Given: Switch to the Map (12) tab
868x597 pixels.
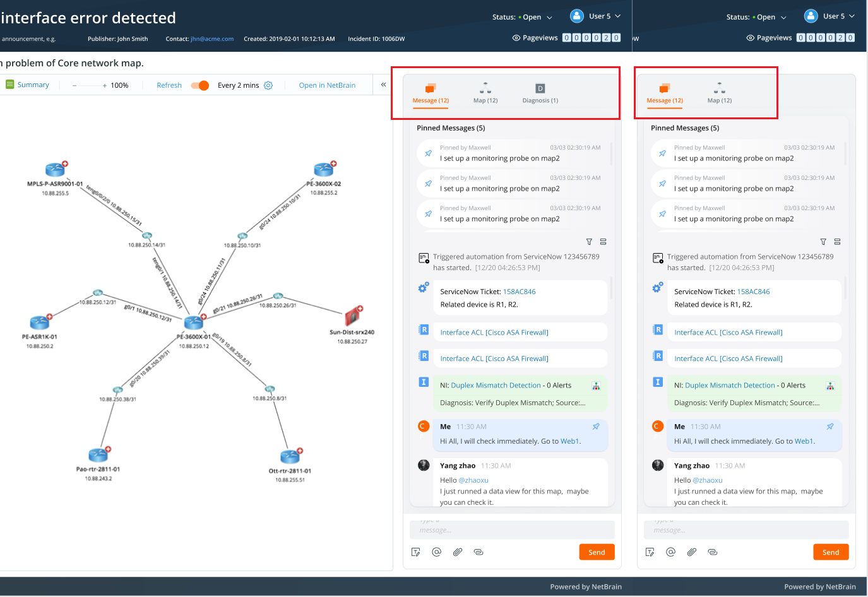Looking at the screenshot, I should [485, 93].
